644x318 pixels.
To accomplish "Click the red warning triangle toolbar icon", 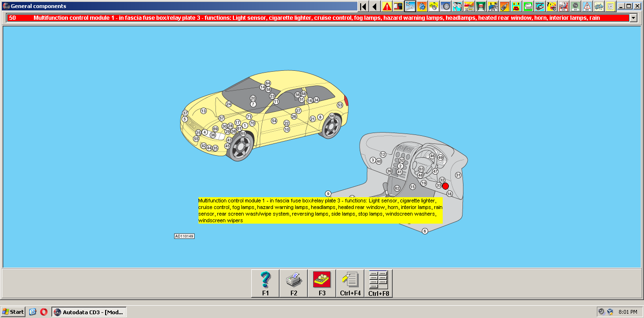I will (387, 6).
